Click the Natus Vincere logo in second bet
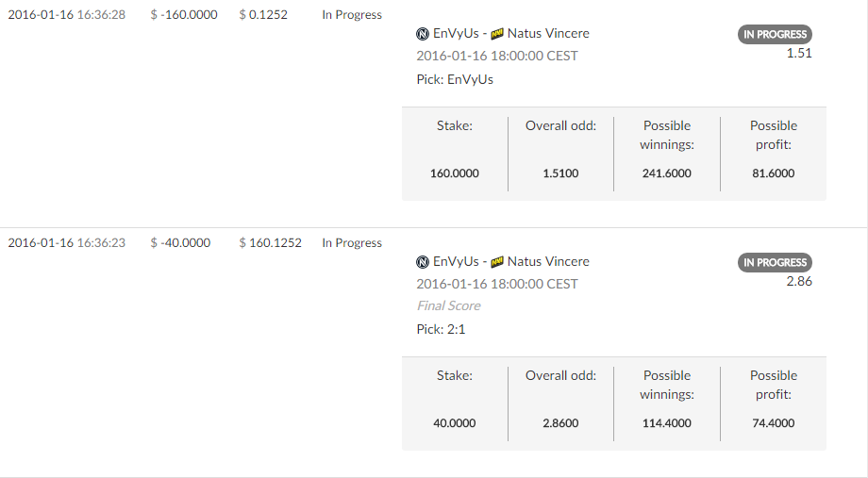The width and height of the screenshot is (868, 478). tap(497, 262)
